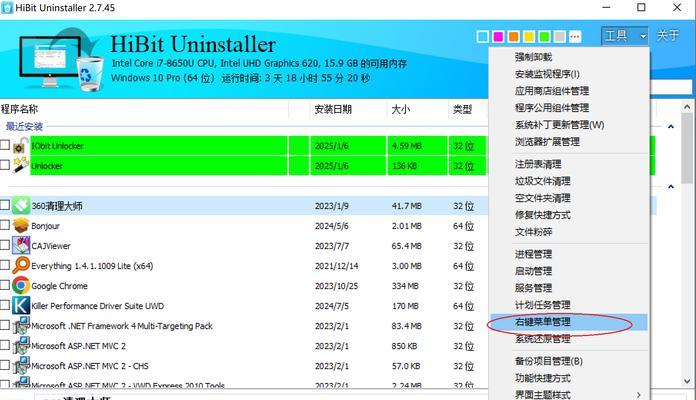
Task: Tick the CAJViewer checkbox
Action: coord(5,245)
